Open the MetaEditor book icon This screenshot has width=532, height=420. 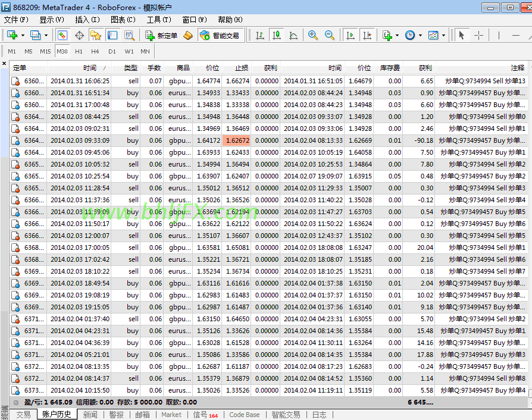pos(188,35)
